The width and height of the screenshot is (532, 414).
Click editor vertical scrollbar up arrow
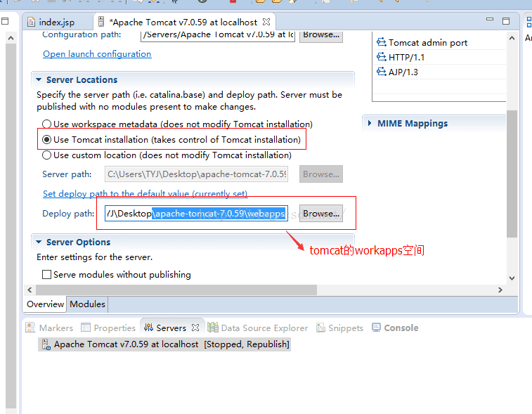pos(512,38)
